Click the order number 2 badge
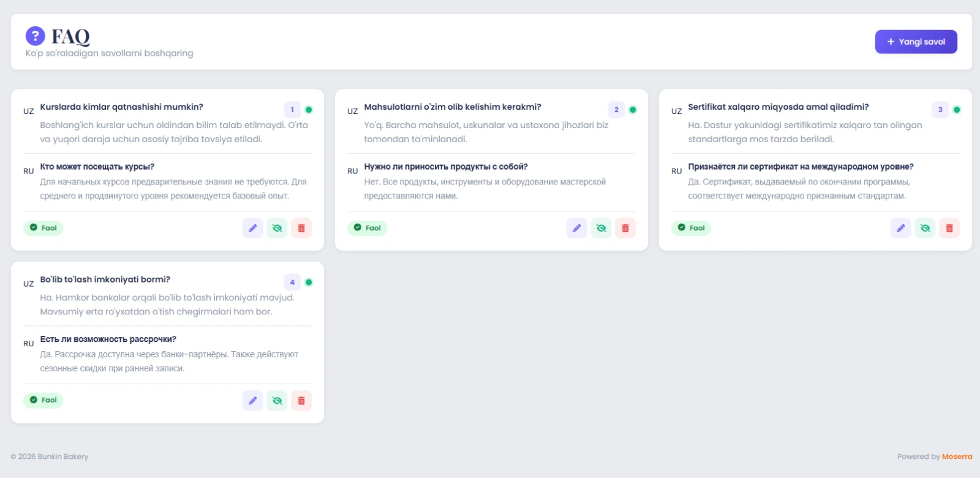This screenshot has height=478, width=980. (616, 110)
